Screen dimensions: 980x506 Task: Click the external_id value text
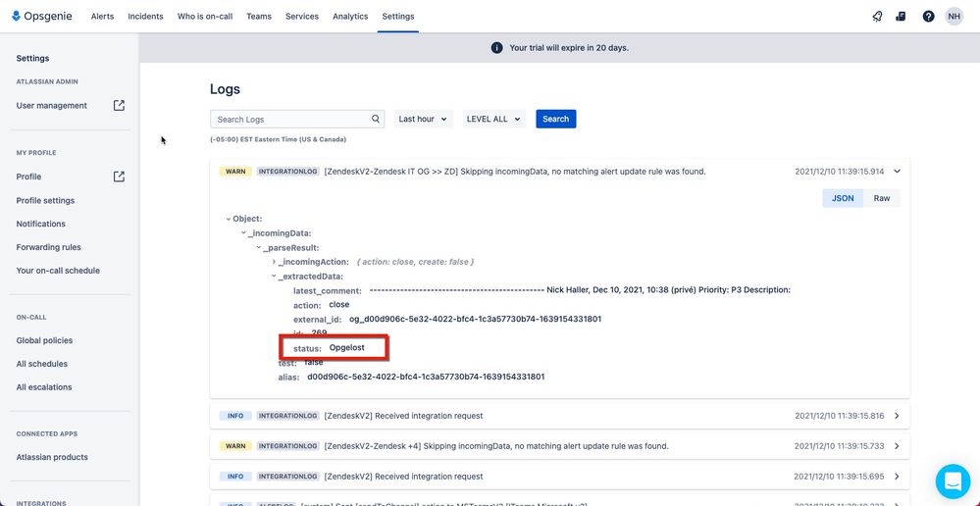point(476,320)
